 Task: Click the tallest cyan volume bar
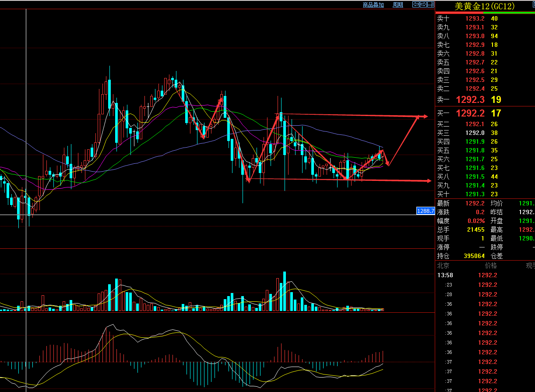tap(285, 291)
